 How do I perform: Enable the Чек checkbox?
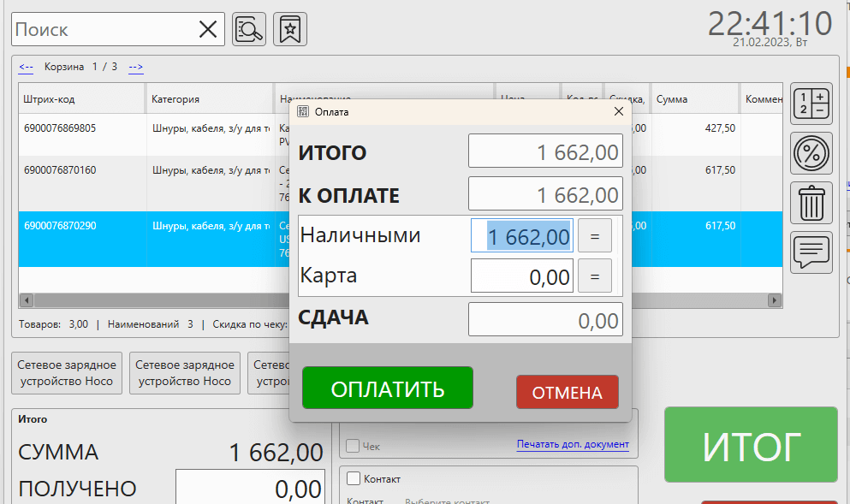point(353,446)
